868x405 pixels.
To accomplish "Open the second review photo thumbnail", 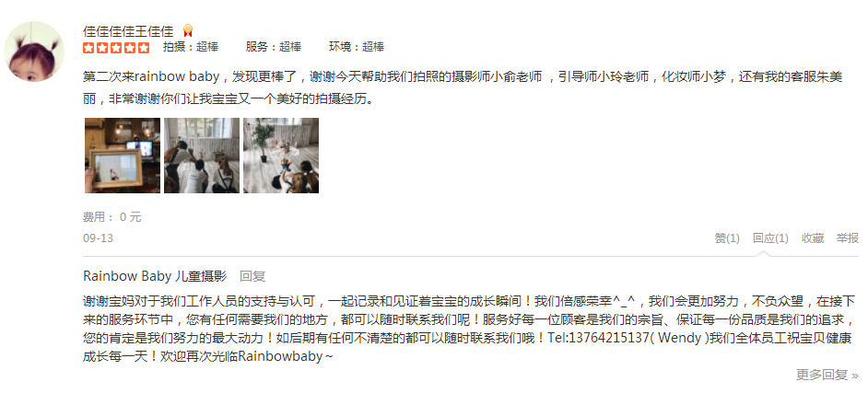I will tap(202, 156).
